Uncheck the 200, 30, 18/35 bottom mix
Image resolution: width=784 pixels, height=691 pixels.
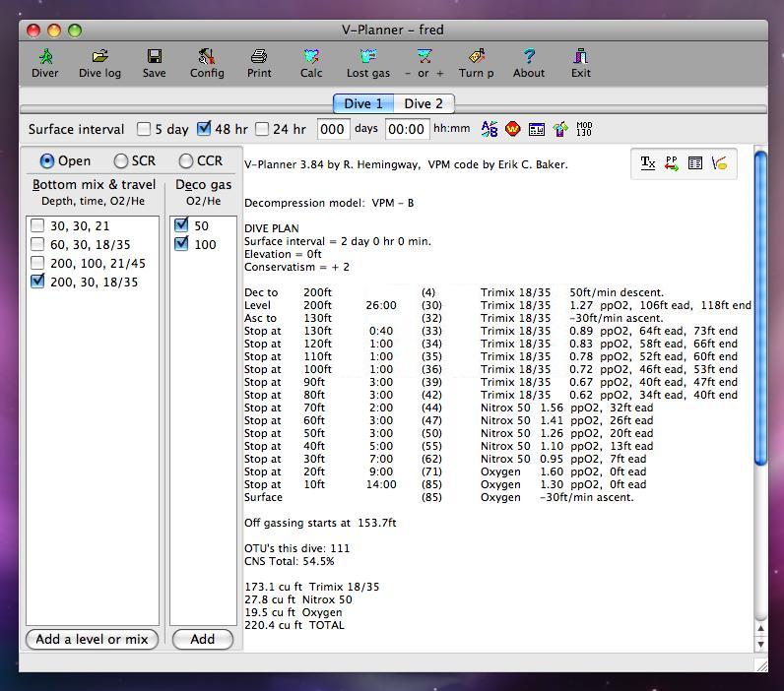click(x=37, y=282)
